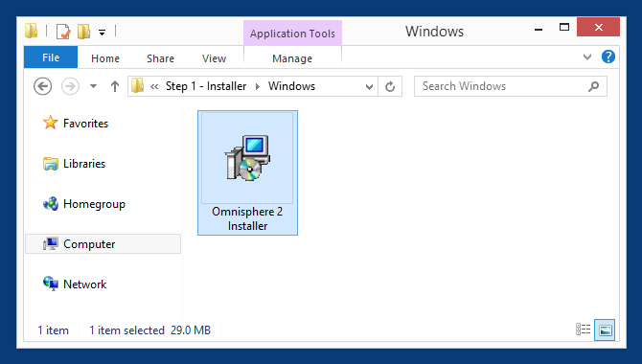The image size is (642, 364).
Task: Click the Omnisphere 2 Installer file name
Action: click(x=247, y=218)
